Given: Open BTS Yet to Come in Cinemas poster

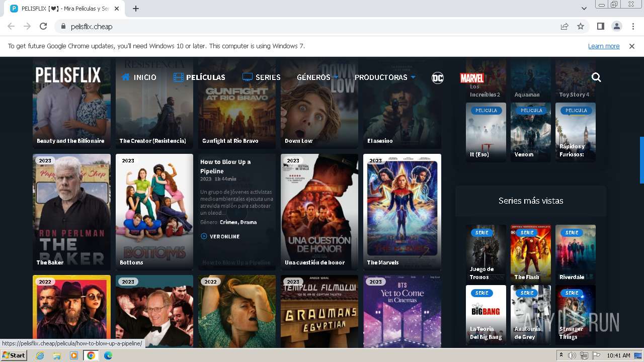Looking at the screenshot, I should pyautogui.click(x=402, y=311).
